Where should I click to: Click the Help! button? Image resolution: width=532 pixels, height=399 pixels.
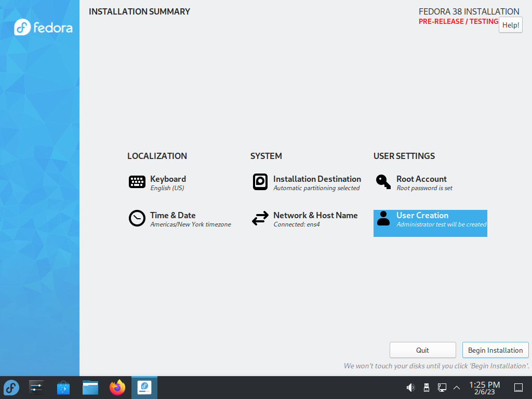tap(511, 25)
